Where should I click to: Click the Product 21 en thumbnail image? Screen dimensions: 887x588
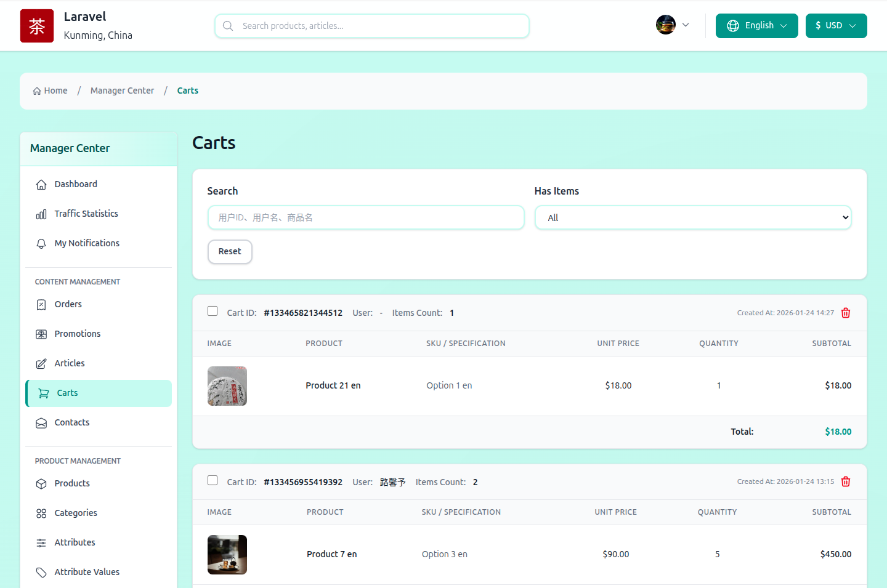[227, 386]
